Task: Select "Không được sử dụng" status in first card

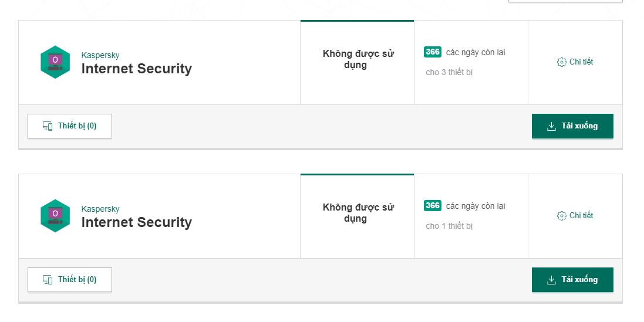Action: 358,59
